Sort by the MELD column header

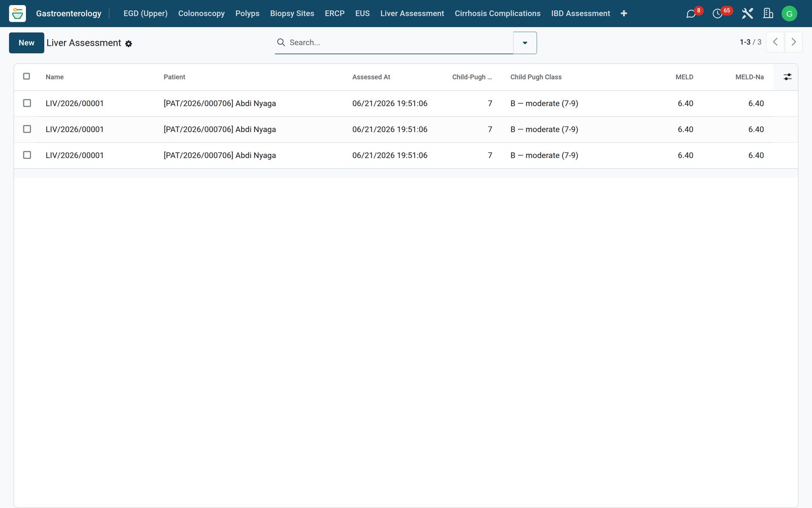click(x=684, y=77)
